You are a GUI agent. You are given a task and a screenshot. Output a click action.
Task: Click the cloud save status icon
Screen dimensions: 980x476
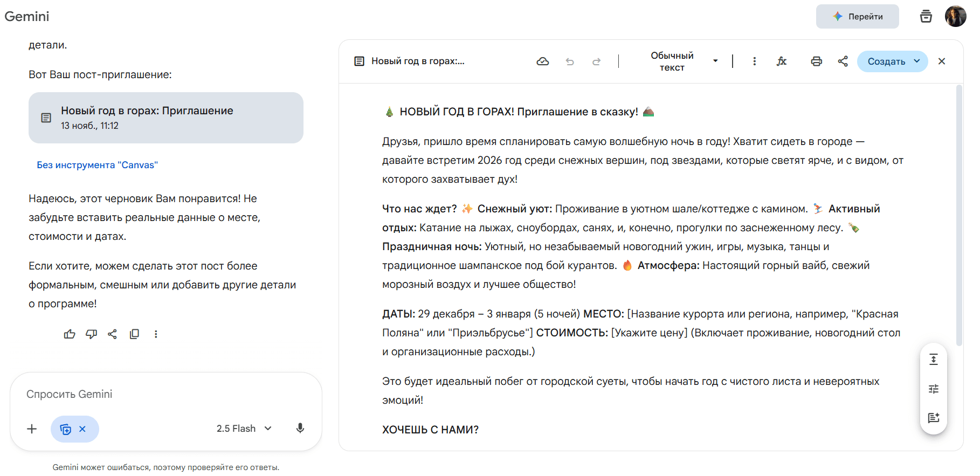(543, 61)
